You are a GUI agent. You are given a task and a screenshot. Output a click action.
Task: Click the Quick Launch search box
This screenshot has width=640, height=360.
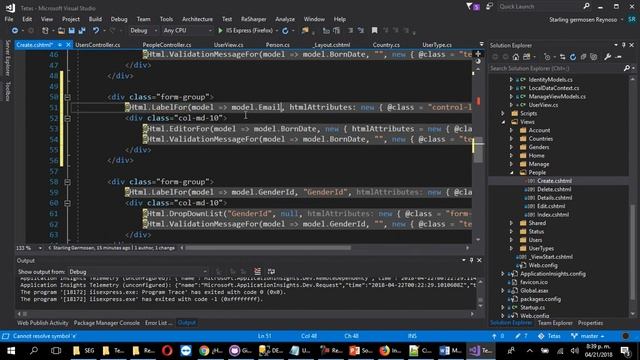539,7
